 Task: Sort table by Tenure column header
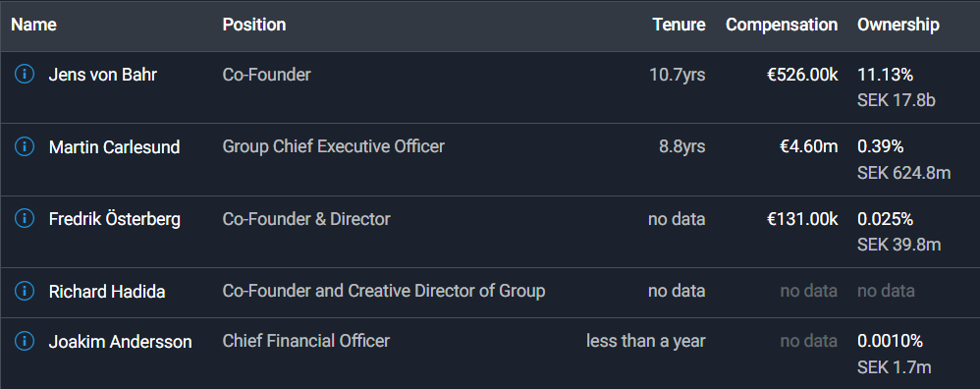click(x=679, y=25)
